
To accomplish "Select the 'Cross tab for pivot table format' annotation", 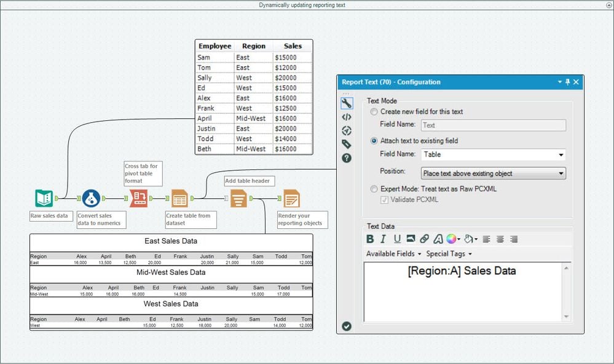I will (143, 174).
